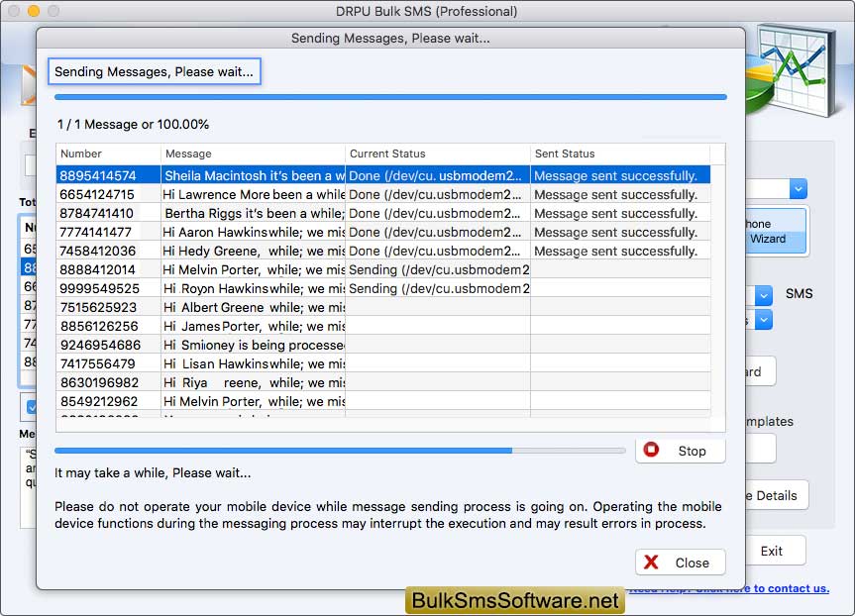The image size is (855, 616).
Task: Click the 'Done' status for 6654124715
Action: pos(438,195)
